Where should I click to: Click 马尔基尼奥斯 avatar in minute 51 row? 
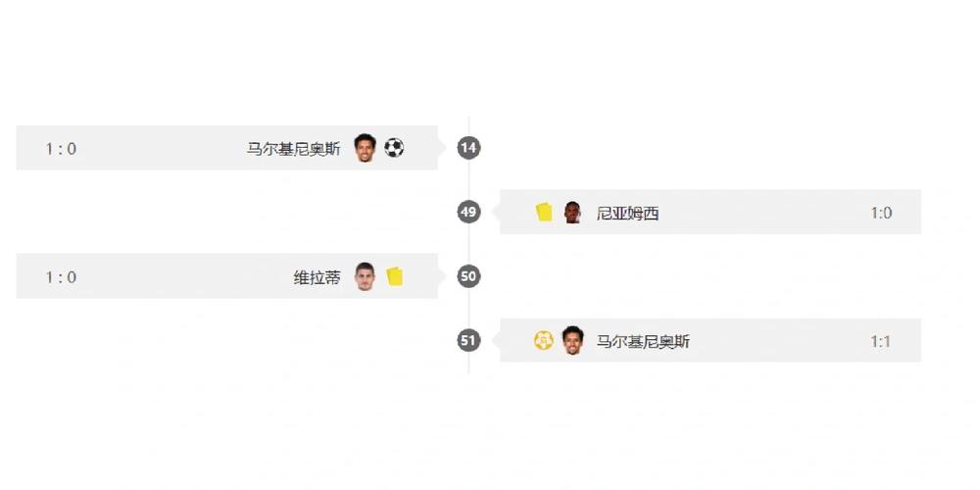coord(572,341)
